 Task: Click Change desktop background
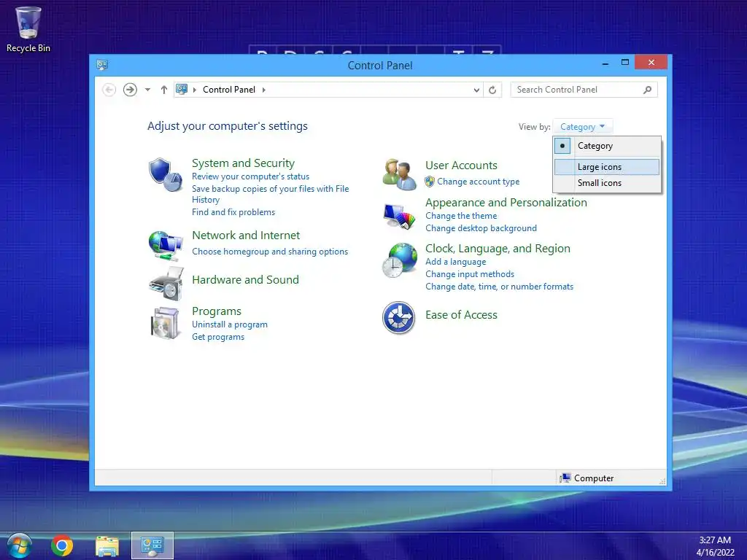click(481, 228)
